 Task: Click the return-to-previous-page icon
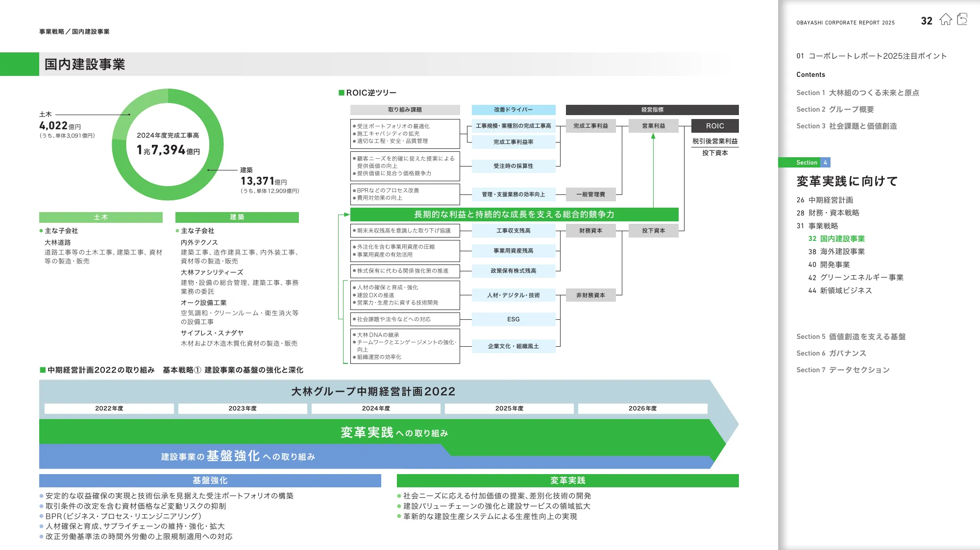tap(962, 20)
